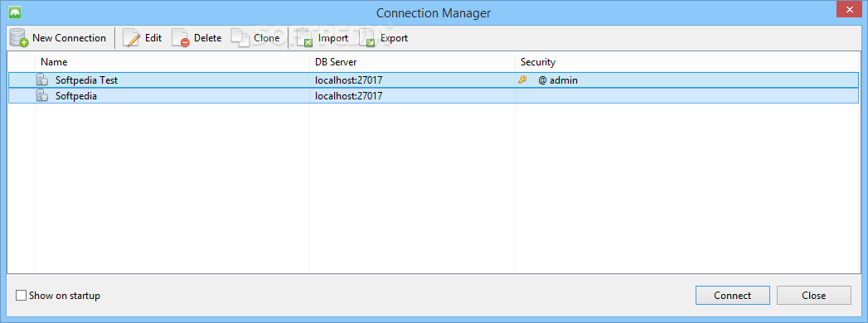Click the Delete connection icon
Viewport: 868px width, 323px height.
(x=181, y=38)
